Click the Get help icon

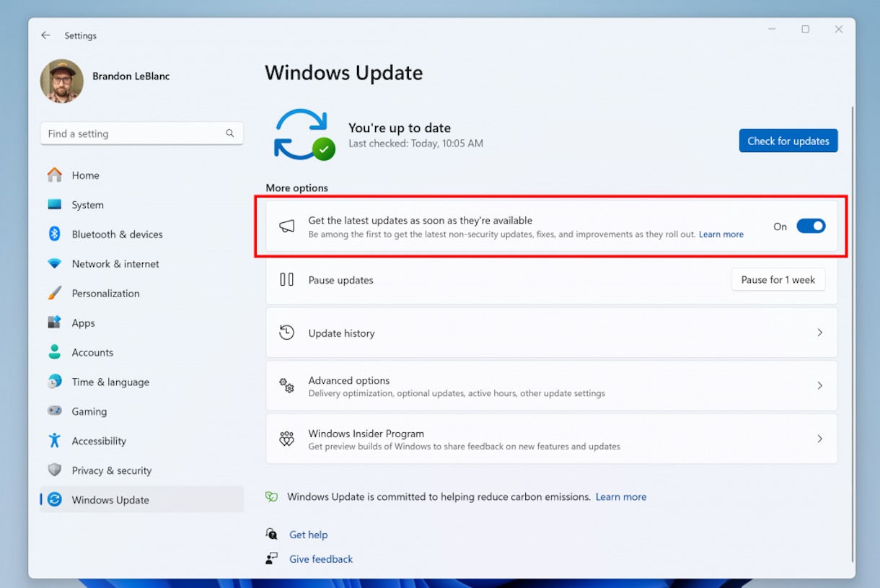(271, 534)
